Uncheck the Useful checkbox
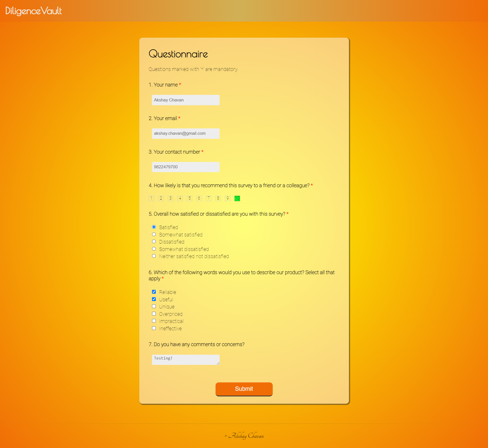 [154, 299]
